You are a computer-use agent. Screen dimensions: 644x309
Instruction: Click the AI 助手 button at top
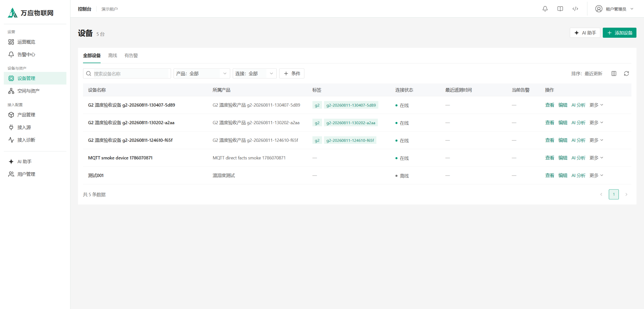[585, 33]
